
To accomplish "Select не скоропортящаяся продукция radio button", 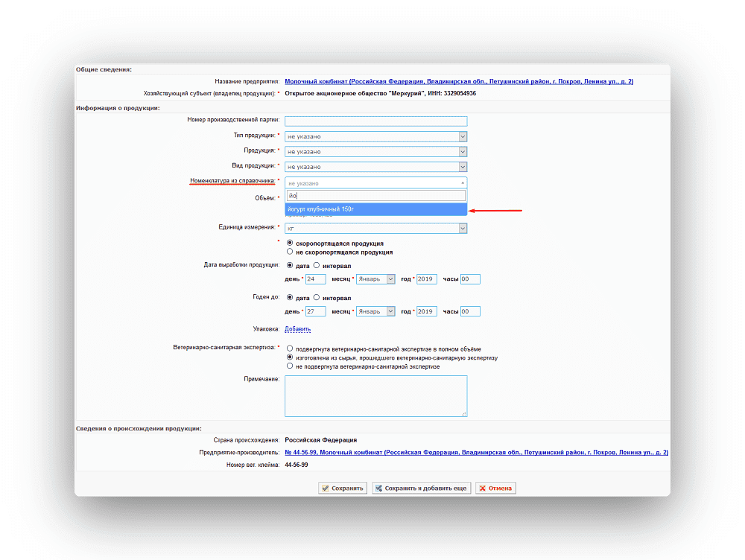I will [290, 252].
